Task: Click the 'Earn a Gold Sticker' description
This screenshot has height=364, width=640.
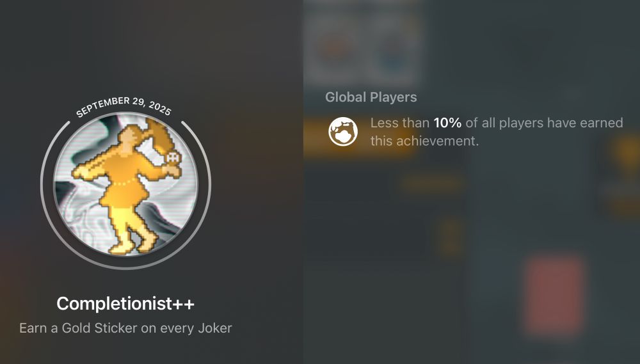Action: pos(125,328)
